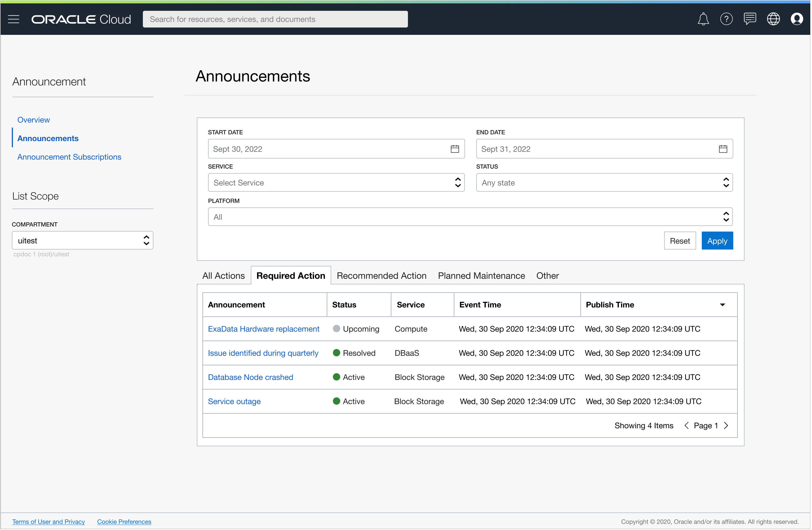Open the start date calendar picker
This screenshot has width=812, height=530.
455,149
